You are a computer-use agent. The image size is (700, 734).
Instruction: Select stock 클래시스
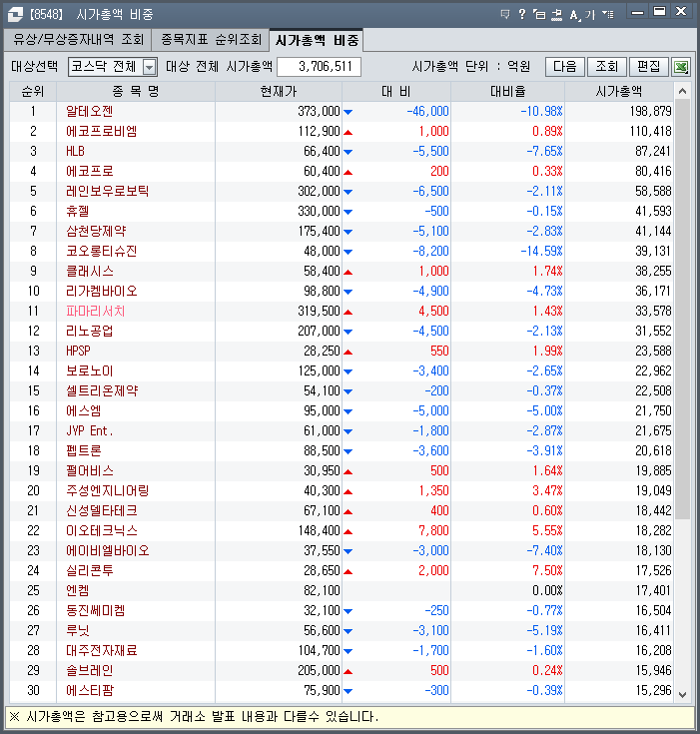pos(90,271)
